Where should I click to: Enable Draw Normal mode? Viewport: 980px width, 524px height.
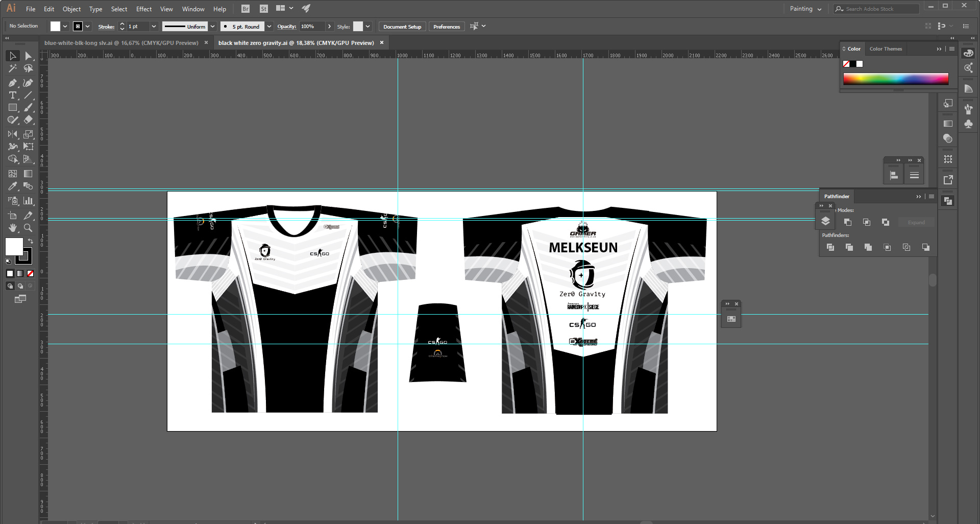coord(10,286)
